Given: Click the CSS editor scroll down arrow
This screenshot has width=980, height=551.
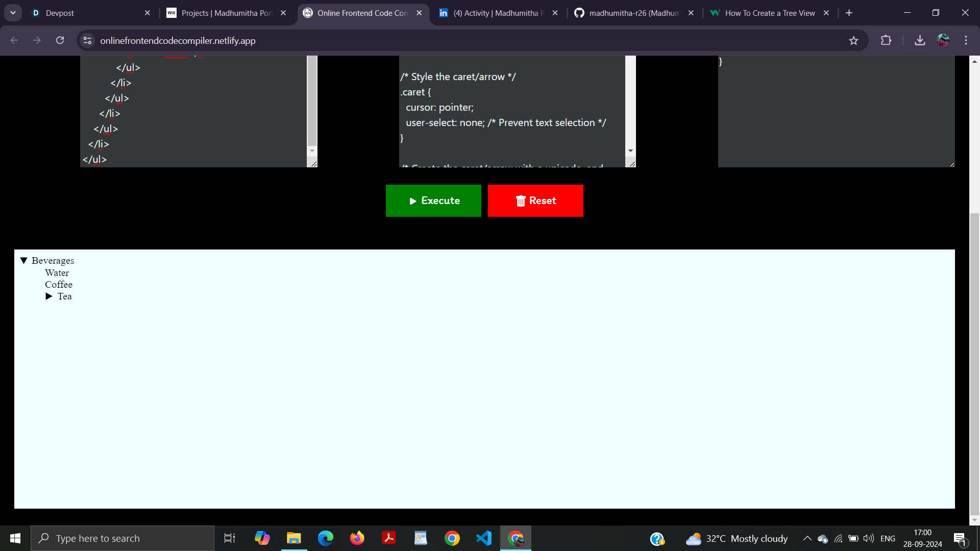Looking at the screenshot, I should 630,151.
